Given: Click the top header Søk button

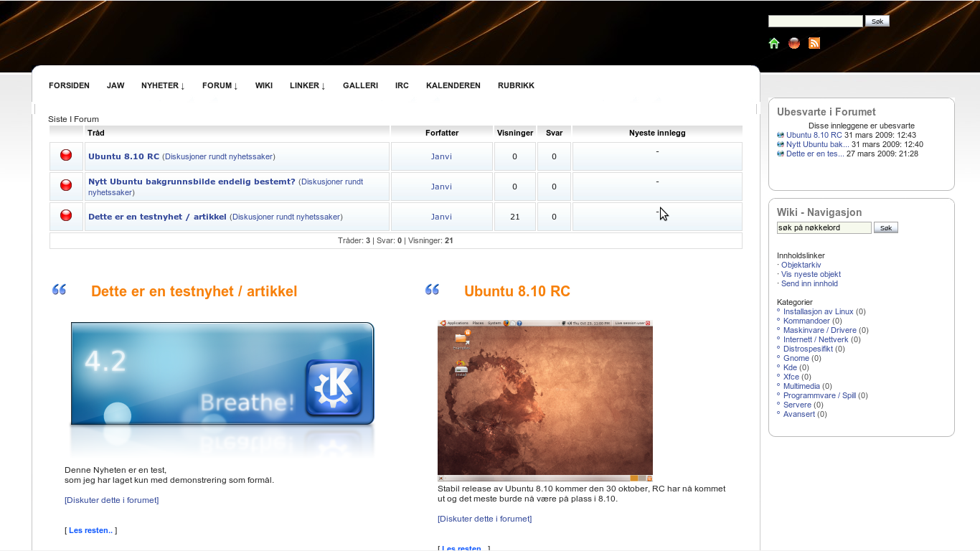Looking at the screenshot, I should pyautogui.click(x=877, y=22).
